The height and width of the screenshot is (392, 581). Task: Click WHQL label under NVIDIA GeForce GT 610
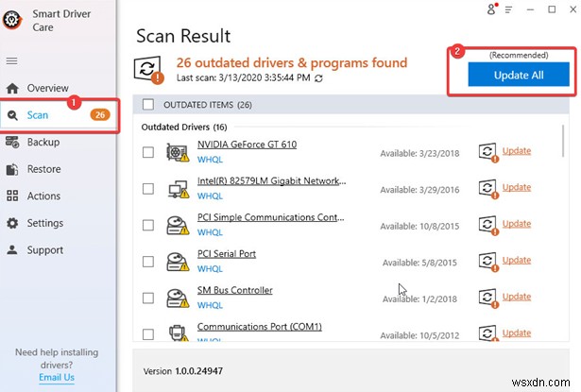pyautogui.click(x=210, y=160)
